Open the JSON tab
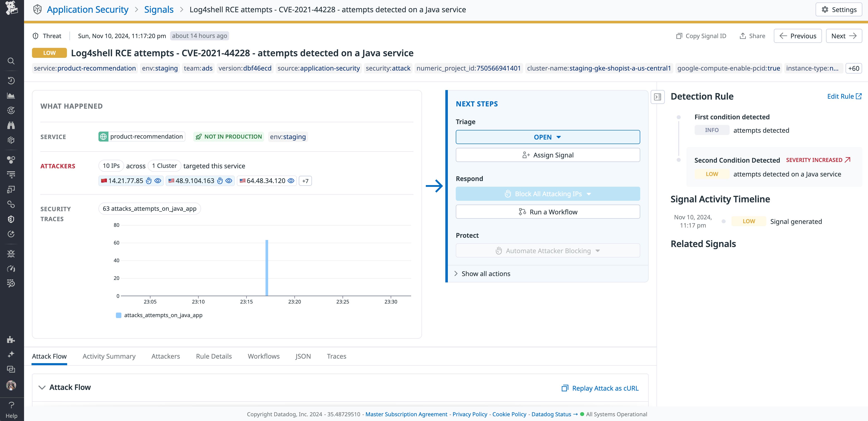Viewport: 868px width, 421px height. tap(303, 356)
